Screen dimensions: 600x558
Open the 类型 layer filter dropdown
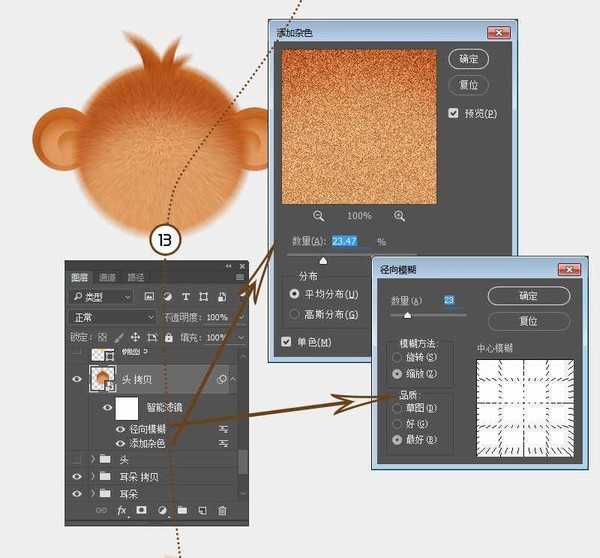100,297
